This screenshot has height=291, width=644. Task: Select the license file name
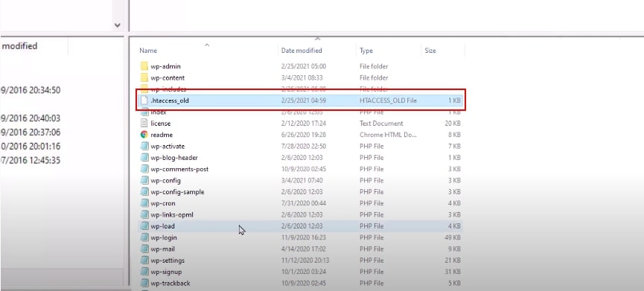pyautogui.click(x=161, y=123)
